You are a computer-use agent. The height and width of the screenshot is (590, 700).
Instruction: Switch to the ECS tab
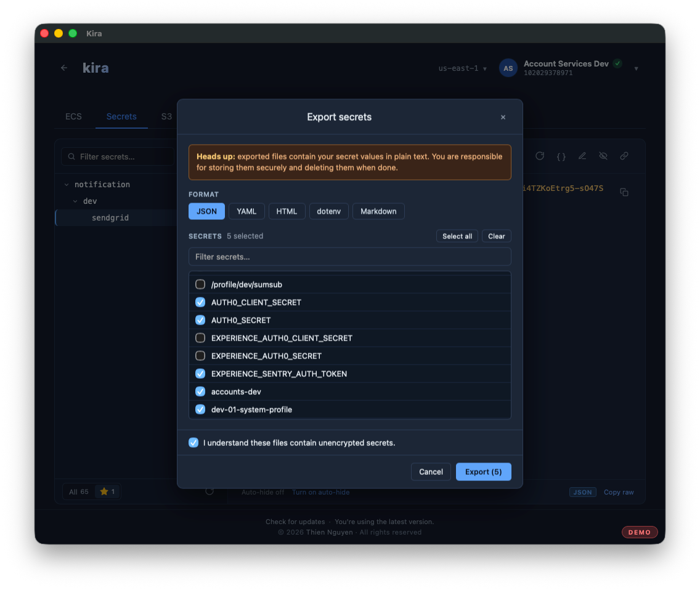tap(74, 116)
